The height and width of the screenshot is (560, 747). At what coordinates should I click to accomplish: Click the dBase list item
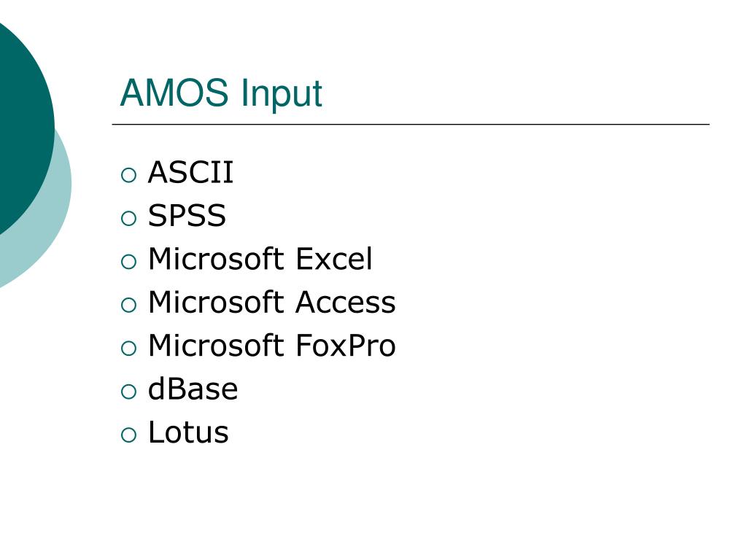click(193, 389)
